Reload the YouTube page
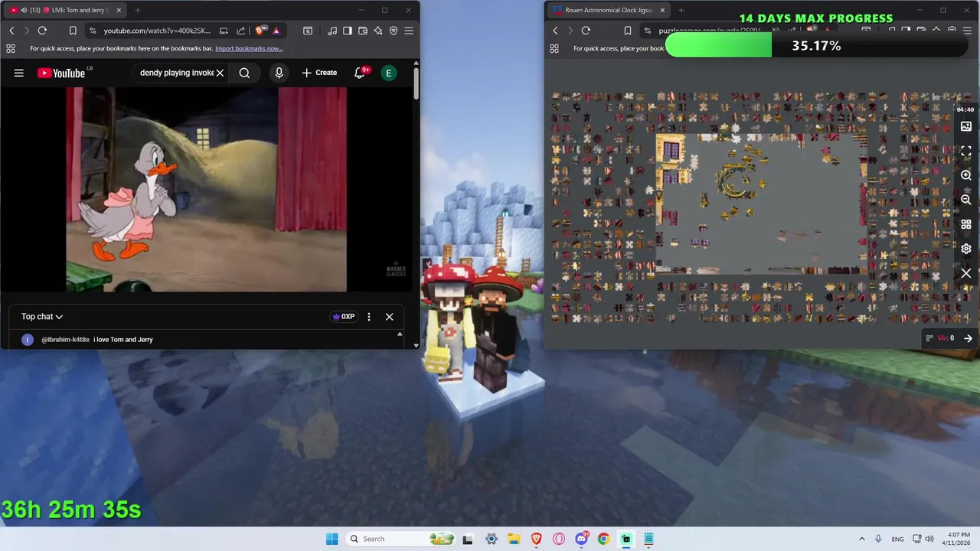Image resolution: width=980 pixels, height=551 pixels. point(42,31)
